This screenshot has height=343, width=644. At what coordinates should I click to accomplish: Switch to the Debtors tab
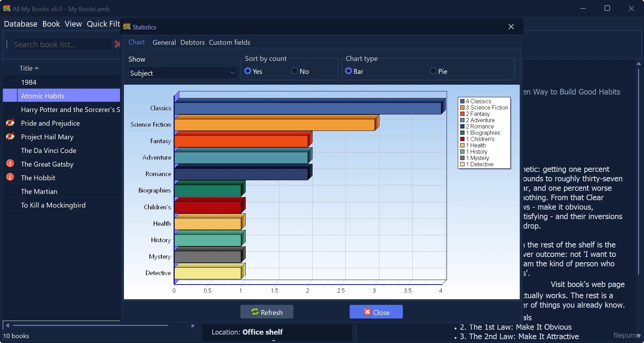(x=192, y=42)
